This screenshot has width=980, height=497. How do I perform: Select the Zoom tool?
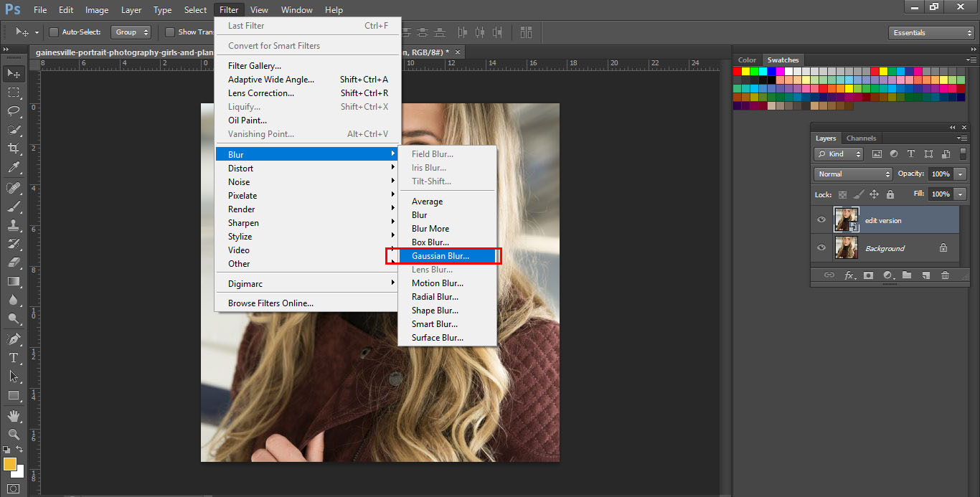click(x=14, y=434)
